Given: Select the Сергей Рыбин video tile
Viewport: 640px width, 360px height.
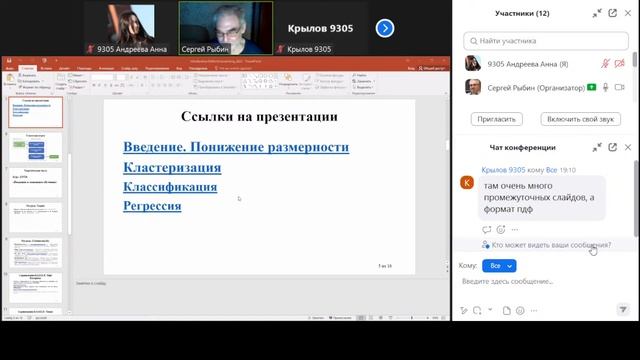Looking at the screenshot, I should pyautogui.click(x=226, y=28).
